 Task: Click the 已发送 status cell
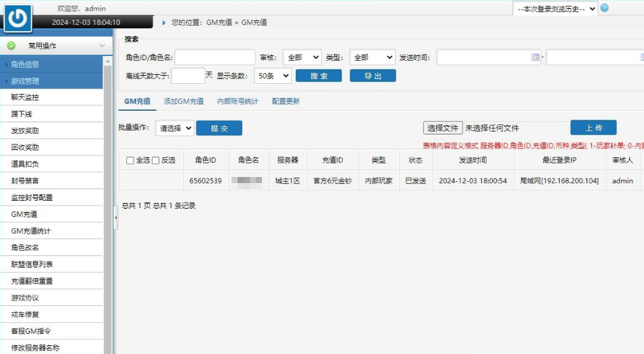tap(416, 180)
